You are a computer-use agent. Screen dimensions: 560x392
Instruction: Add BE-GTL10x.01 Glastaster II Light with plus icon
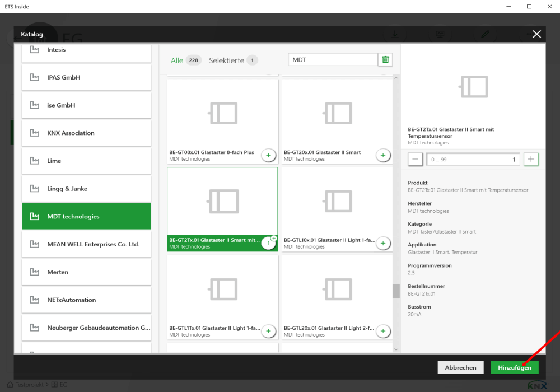[x=383, y=243]
